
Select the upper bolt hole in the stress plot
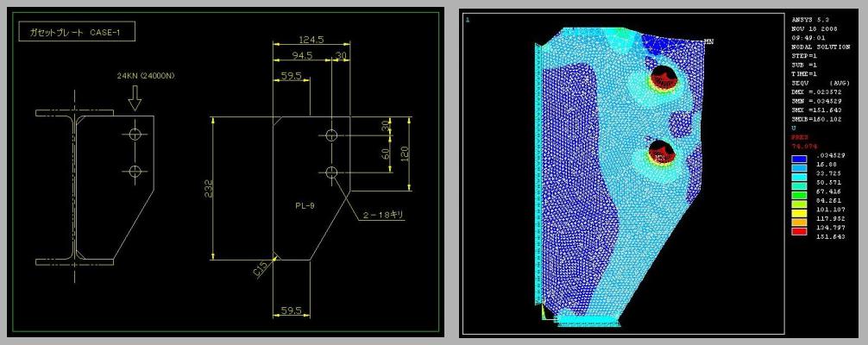663,77
